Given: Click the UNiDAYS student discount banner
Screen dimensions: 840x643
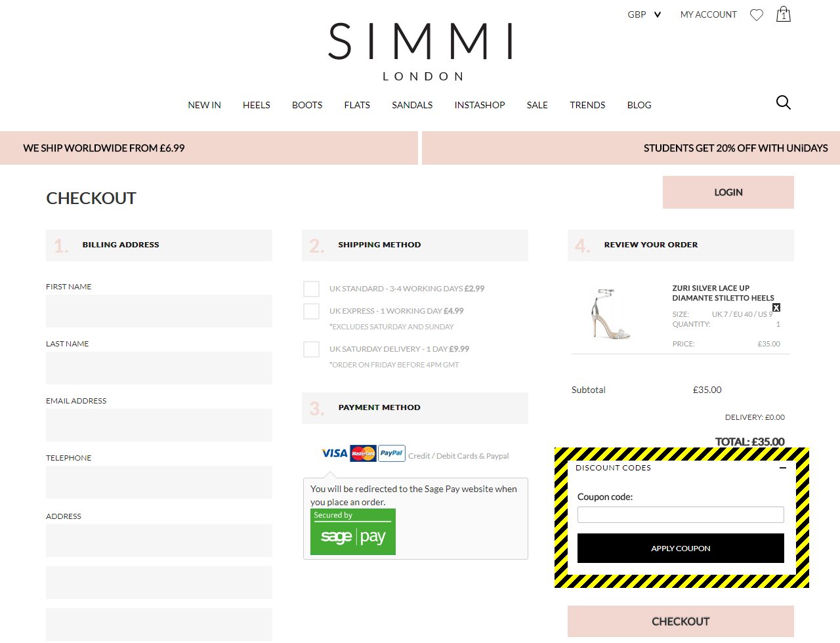Looking at the screenshot, I should point(631,148).
